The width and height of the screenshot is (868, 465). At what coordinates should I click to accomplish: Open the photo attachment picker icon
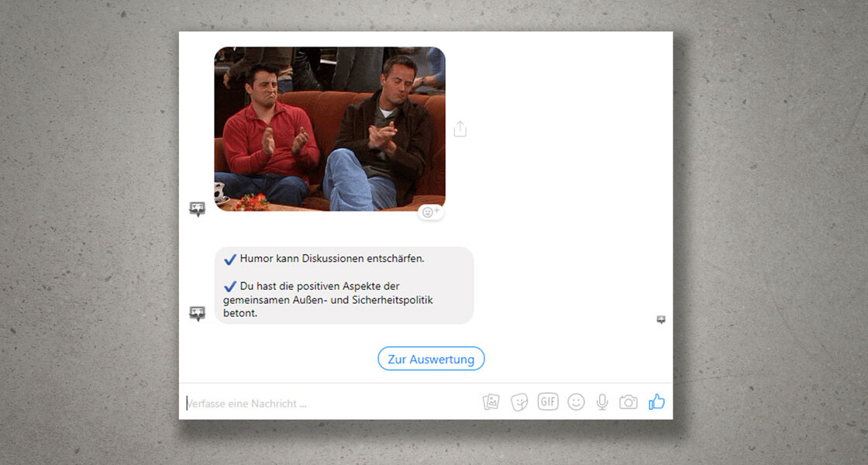491,402
